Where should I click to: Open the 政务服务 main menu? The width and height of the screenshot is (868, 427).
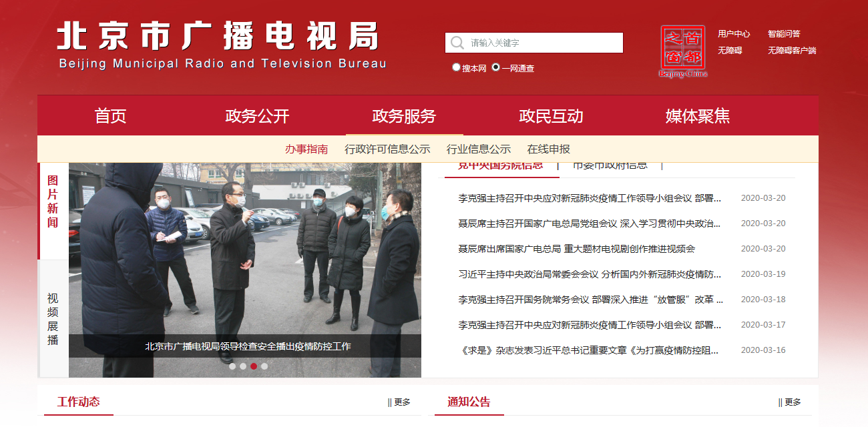tap(404, 116)
